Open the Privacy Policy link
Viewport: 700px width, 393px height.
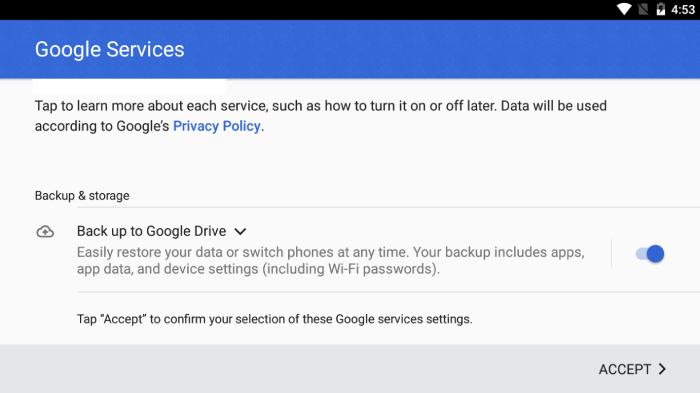[x=217, y=126]
